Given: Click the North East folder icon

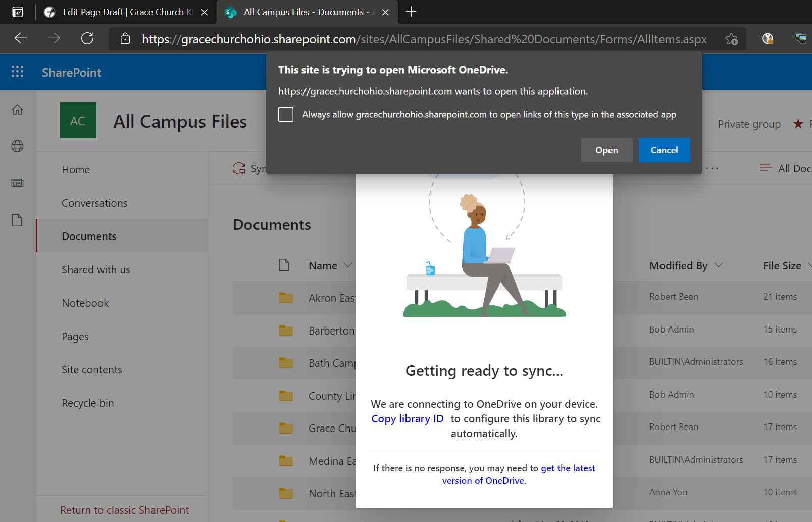Looking at the screenshot, I should 286,493.
